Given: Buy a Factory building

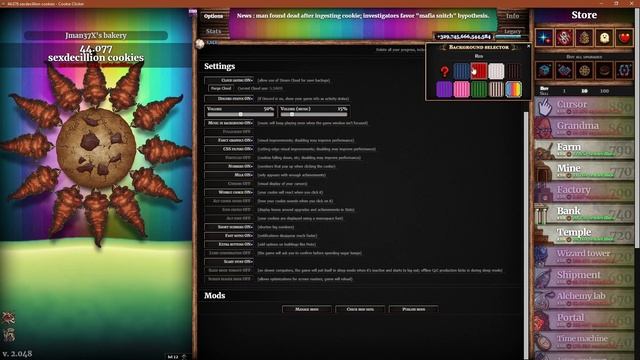Looking at the screenshot, I should click(584, 193).
